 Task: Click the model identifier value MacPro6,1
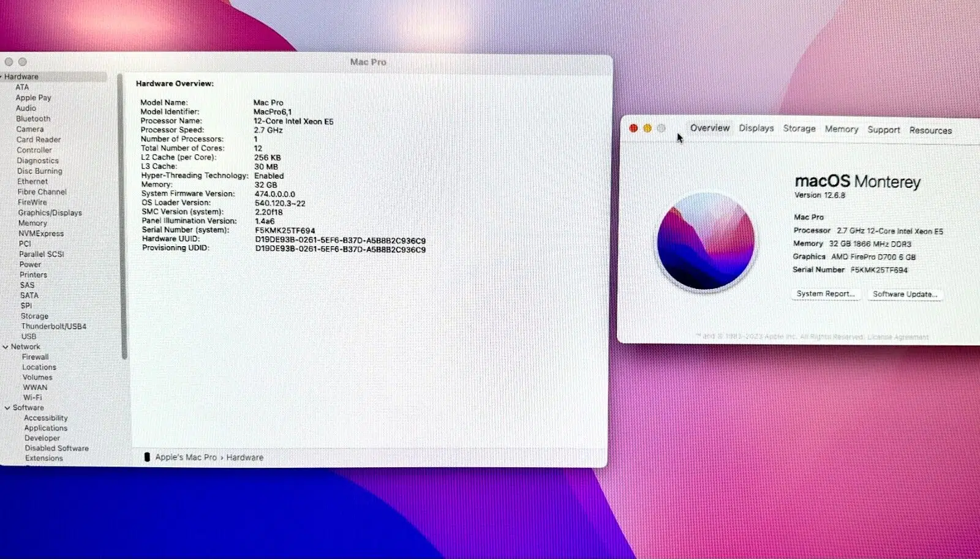tap(273, 112)
